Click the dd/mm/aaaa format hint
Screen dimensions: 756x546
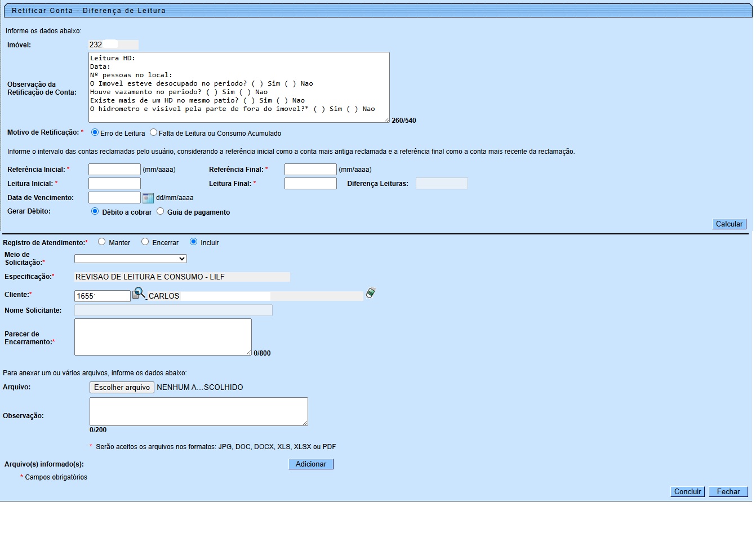tap(175, 198)
